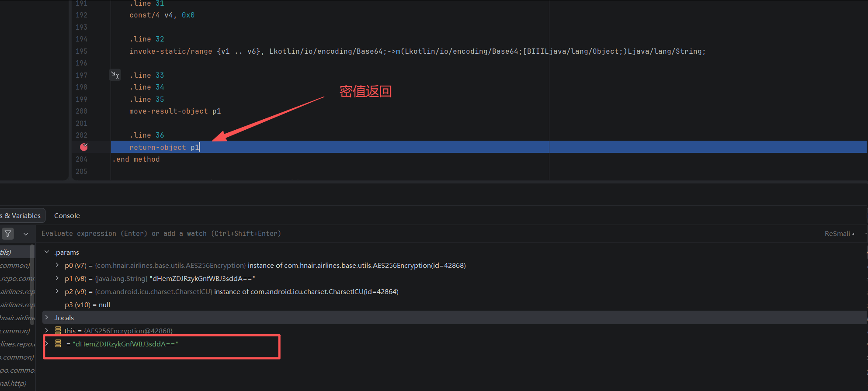The width and height of the screenshot is (868, 391).
Task: Expand the .locals node
Action: (47, 318)
